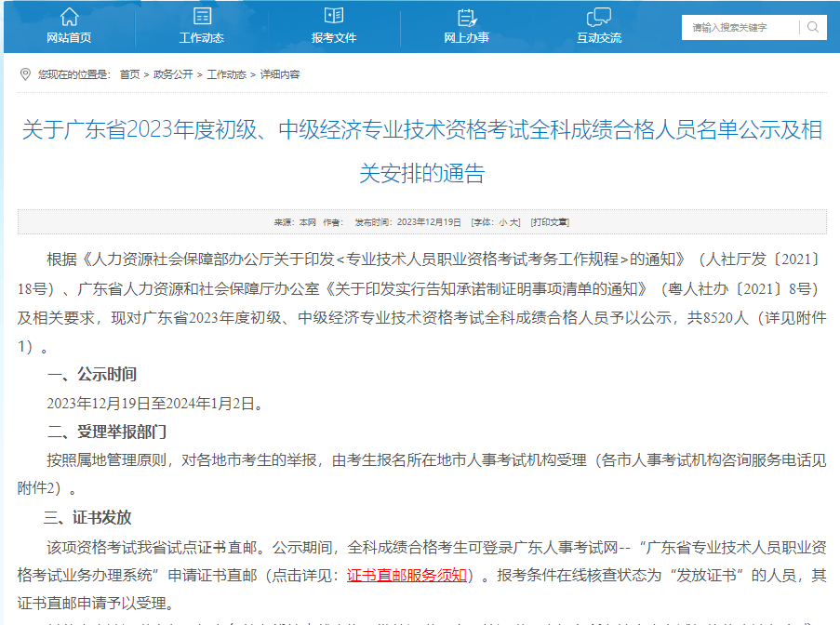Click the location pin icon in breadcrumb

(x=25, y=74)
